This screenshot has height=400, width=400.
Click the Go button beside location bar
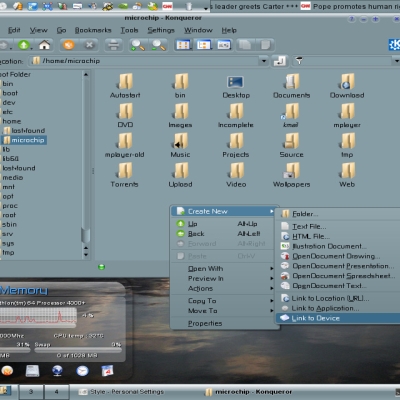[x=279, y=61]
